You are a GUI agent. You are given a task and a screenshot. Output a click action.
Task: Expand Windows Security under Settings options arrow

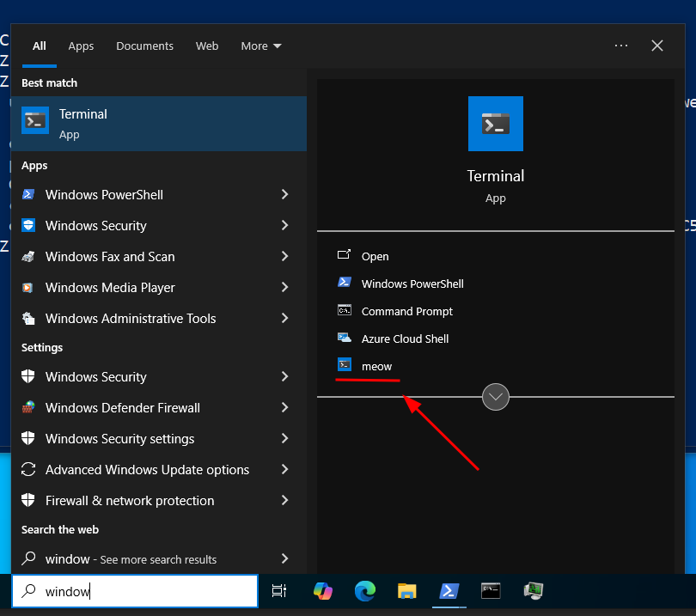[285, 376]
